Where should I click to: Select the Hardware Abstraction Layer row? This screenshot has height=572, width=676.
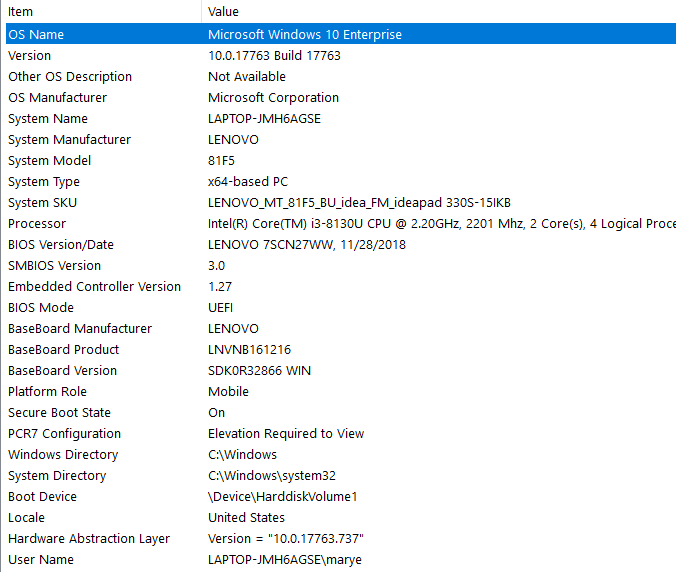coord(341,538)
